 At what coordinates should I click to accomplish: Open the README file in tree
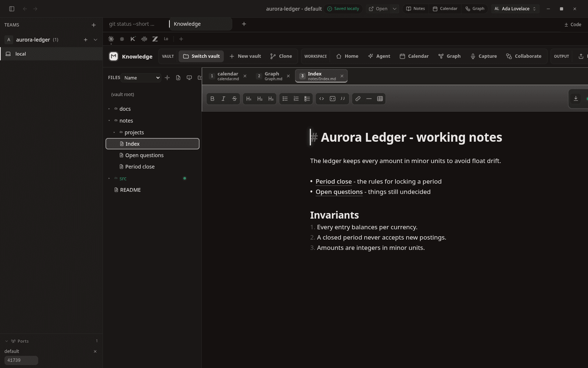coord(153,190)
